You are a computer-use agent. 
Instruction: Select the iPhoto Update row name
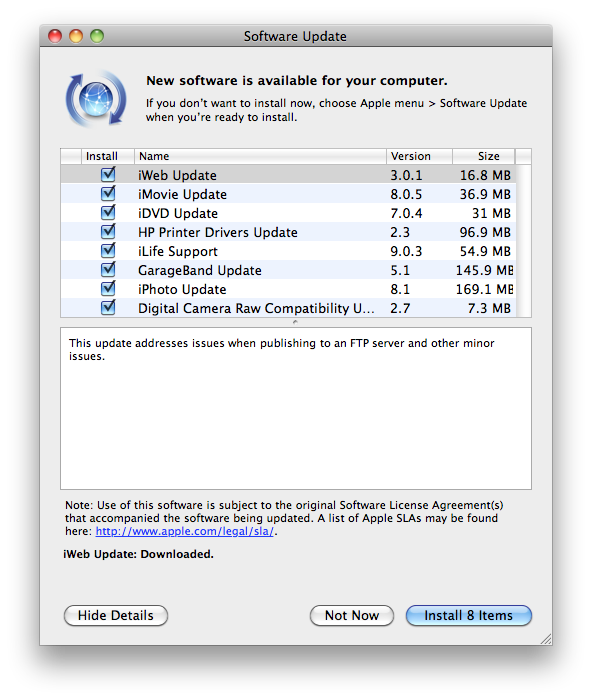coord(182,289)
